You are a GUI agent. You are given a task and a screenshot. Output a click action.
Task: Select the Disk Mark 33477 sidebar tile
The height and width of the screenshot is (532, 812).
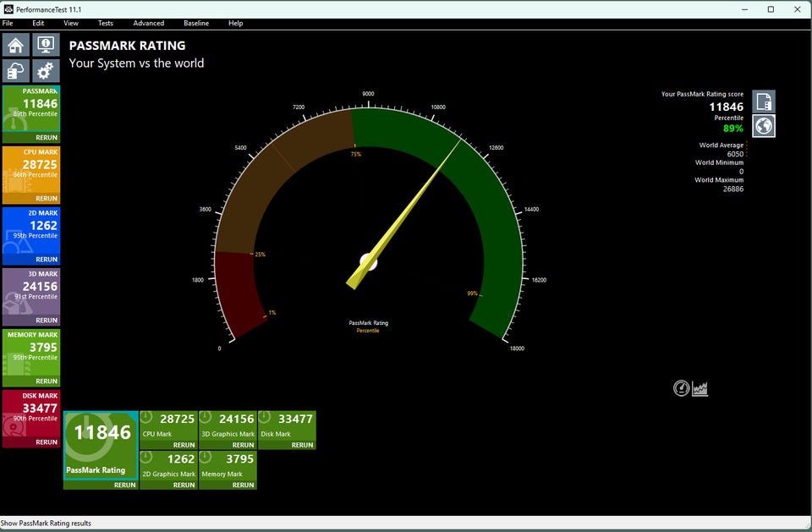31,414
